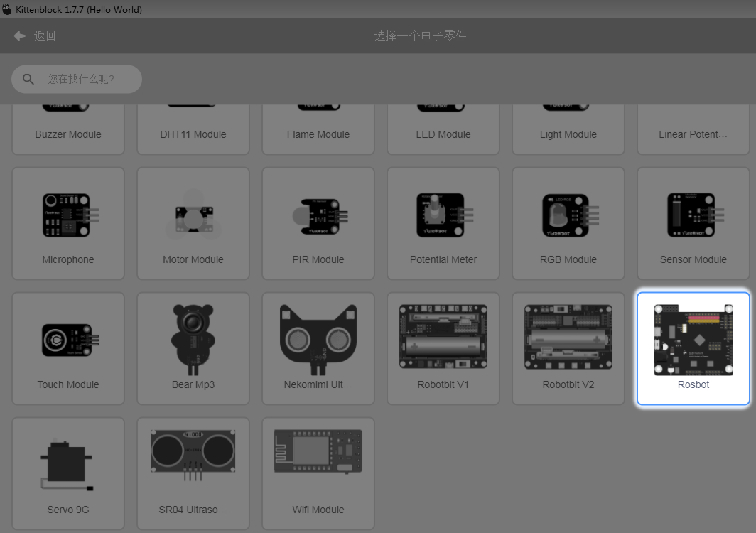Choose the Microphone module icon
This screenshot has width=756, height=533.
point(70,215)
